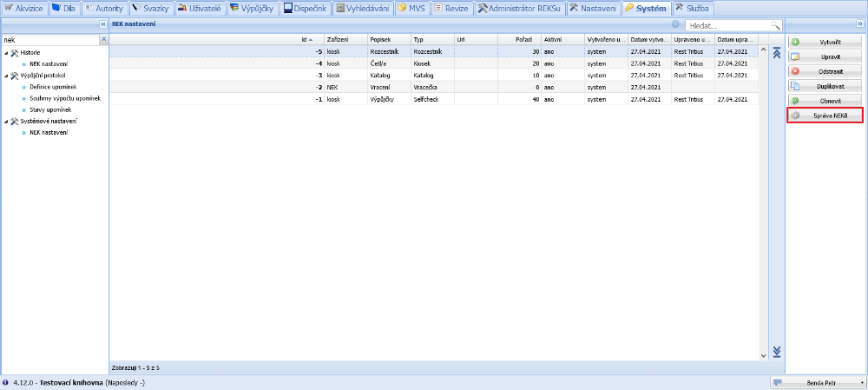Image resolution: width=868 pixels, height=390 pixels.
Task: Click the green Vytvořit create icon
Action: [x=796, y=42]
